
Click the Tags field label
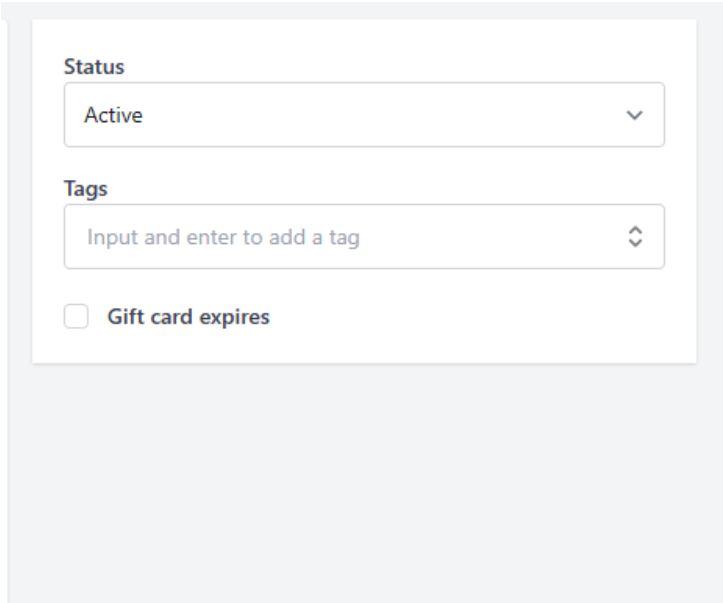(x=85, y=188)
